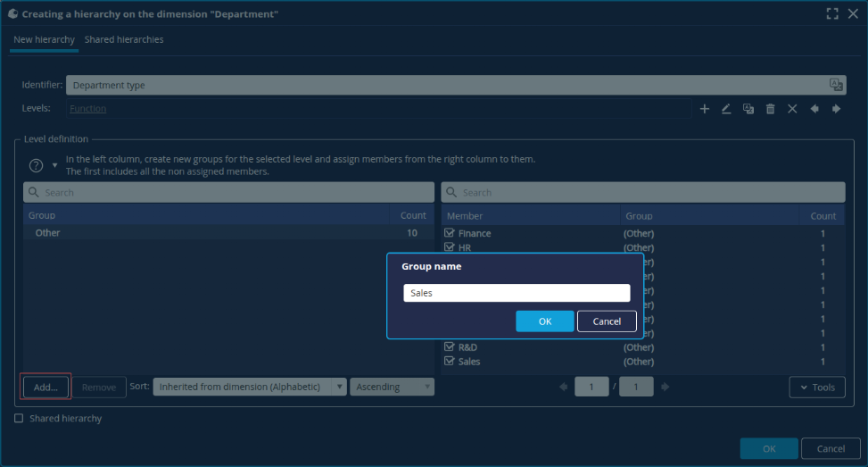Expand the Tools dropdown button
Image resolution: width=868 pixels, height=467 pixels.
click(817, 387)
